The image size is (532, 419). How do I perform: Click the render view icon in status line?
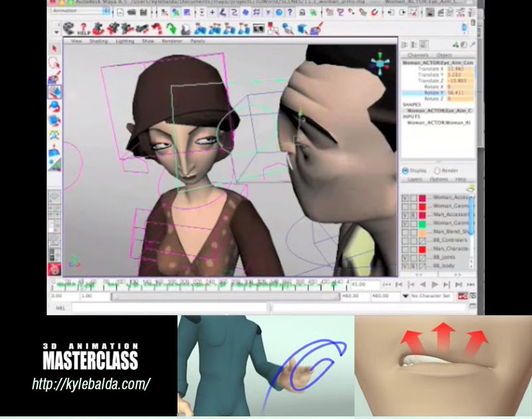point(430,13)
